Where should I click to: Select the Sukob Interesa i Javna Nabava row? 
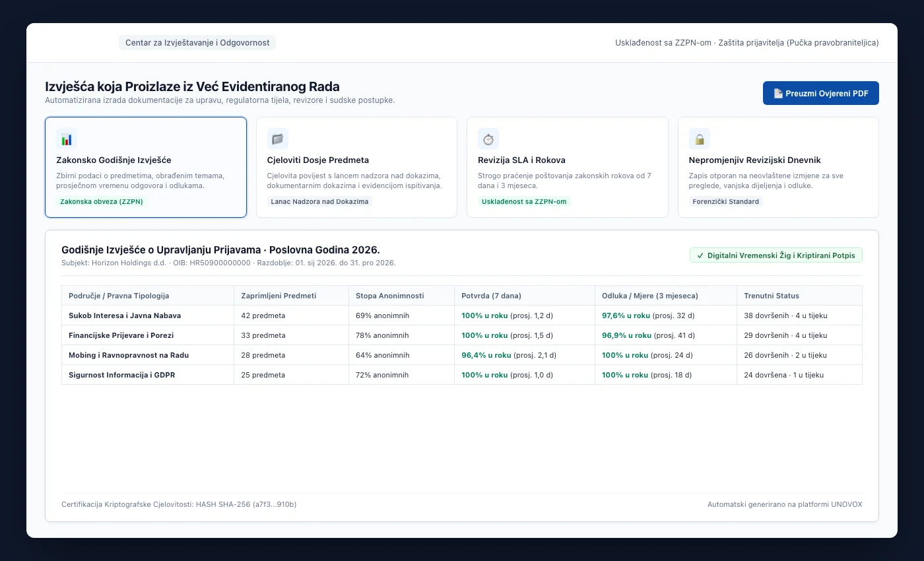[x=462, y=315]
